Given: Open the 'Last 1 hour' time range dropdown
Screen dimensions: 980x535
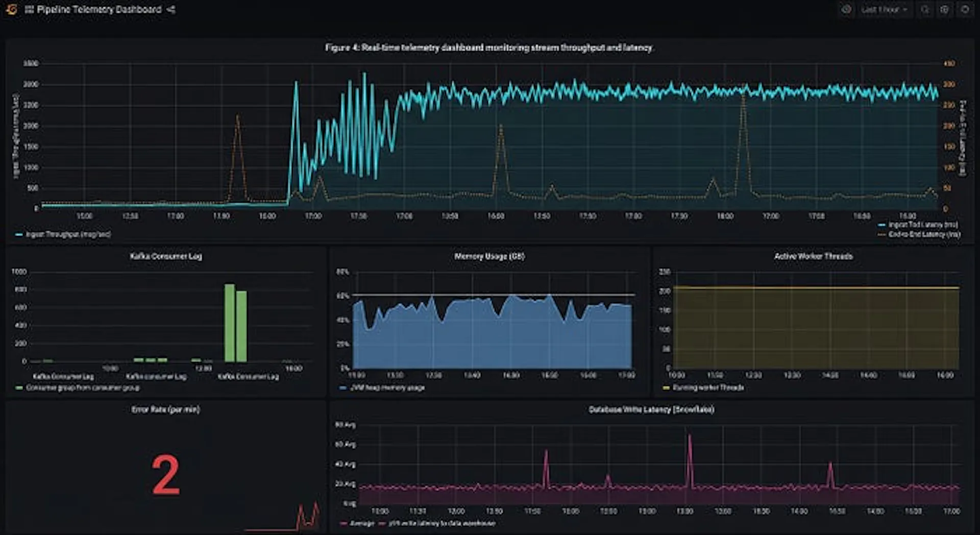Looking at the screenshot, I should pos(884,10).
